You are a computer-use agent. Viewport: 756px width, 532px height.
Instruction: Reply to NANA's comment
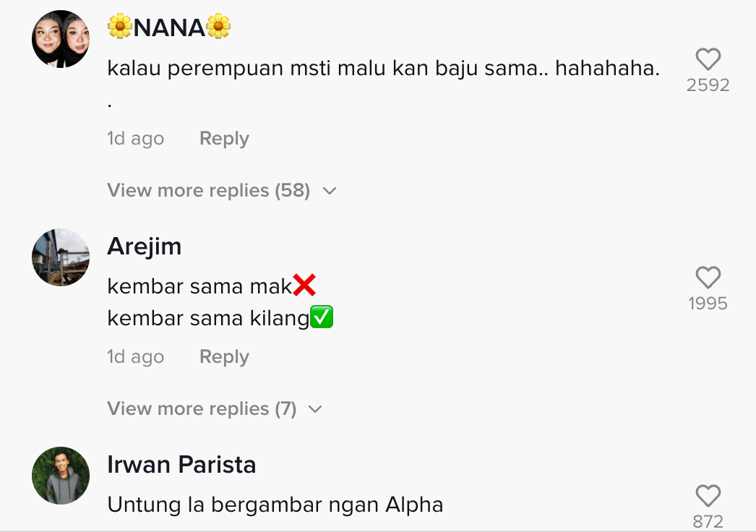tap(224, 139)
